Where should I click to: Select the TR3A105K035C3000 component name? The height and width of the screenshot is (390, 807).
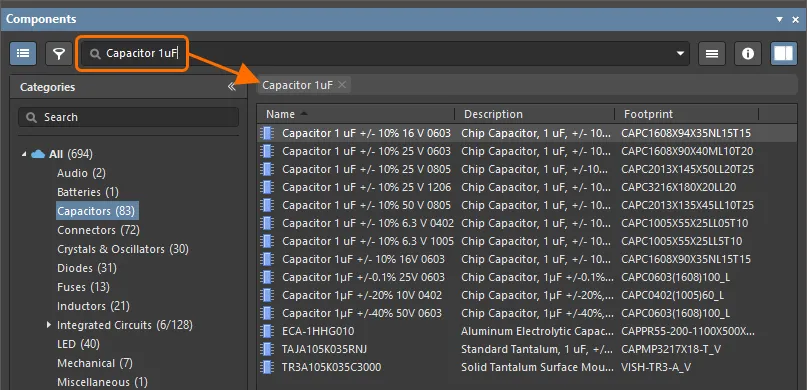pyautogui.click(x=331, y=367)
